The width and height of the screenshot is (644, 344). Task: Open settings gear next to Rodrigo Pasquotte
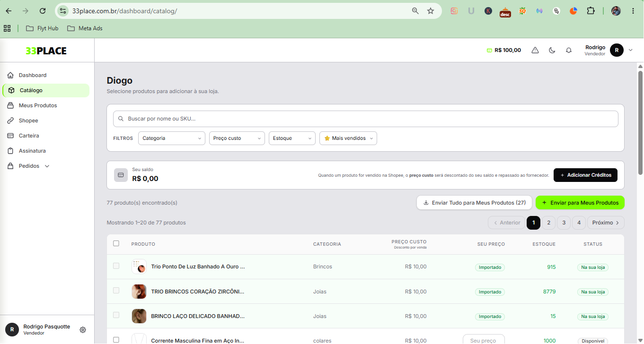click(83, 330)
